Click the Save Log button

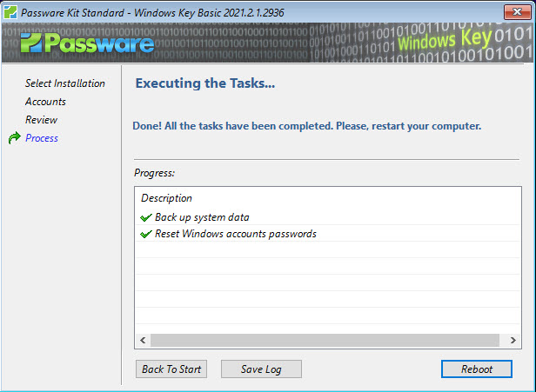pyautogui.click(x=261, y=369)
